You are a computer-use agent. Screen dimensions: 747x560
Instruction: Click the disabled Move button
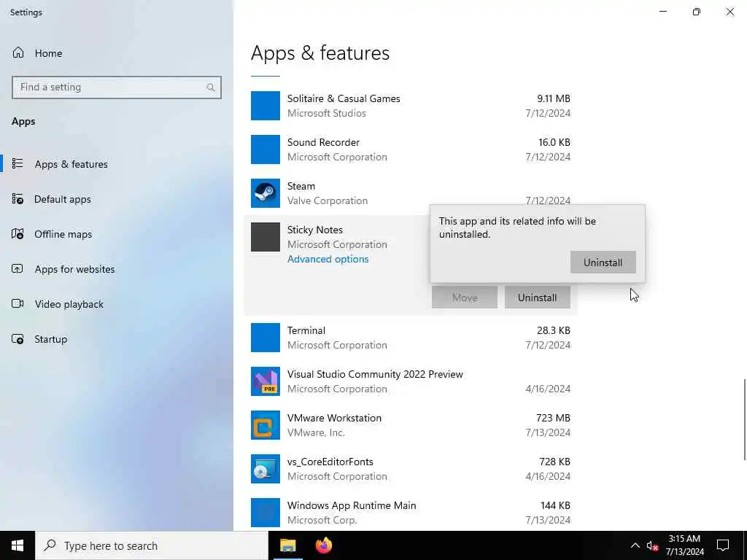[465, 297]
